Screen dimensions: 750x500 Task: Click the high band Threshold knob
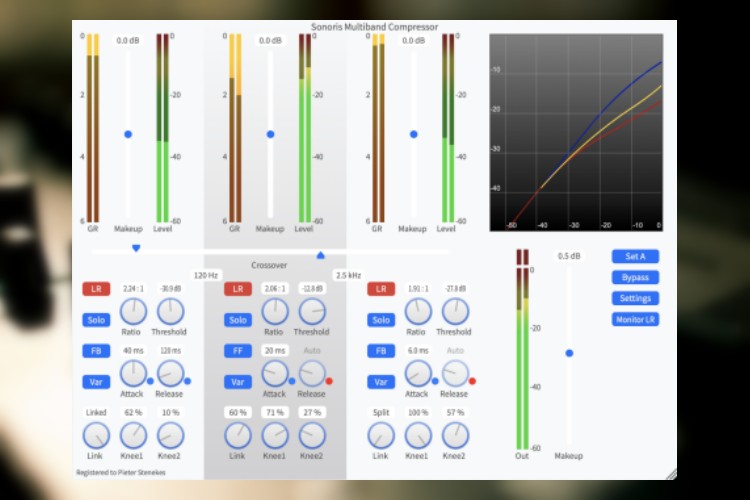point(455,311)
